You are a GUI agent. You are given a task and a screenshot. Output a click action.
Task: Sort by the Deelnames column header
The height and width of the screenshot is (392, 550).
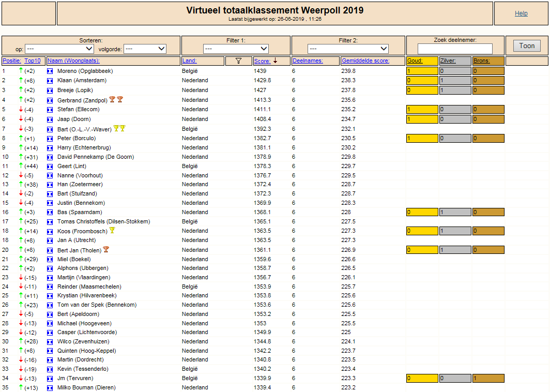308,61
